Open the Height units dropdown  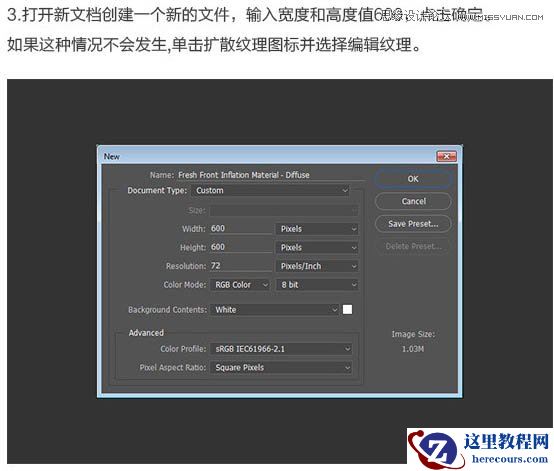(x=317, y=248)
